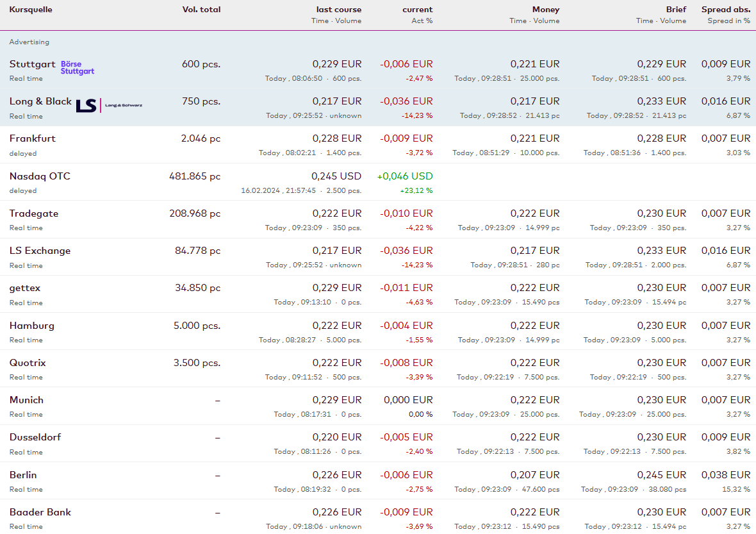Click Frankfurt spread percentage 3,03 %
This screenshot has width=756, height=534.
pyautogui.click(x=739, y=153)
